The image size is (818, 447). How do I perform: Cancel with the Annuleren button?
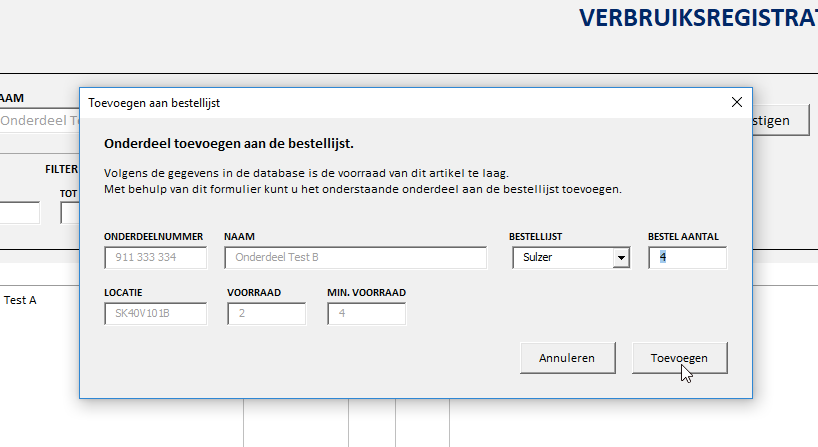pyautogui.click(x=567, y=357)
